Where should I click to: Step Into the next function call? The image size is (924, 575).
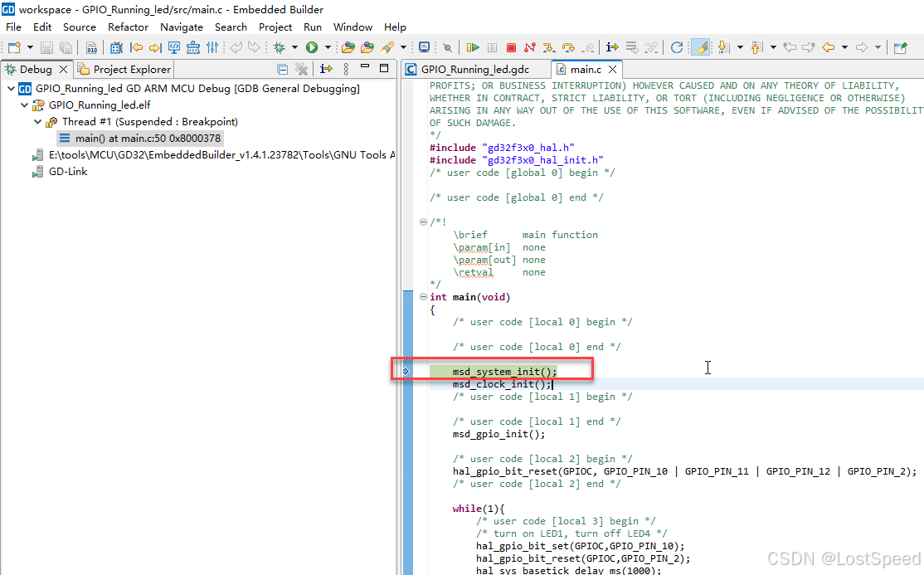(x=548, y=47)
